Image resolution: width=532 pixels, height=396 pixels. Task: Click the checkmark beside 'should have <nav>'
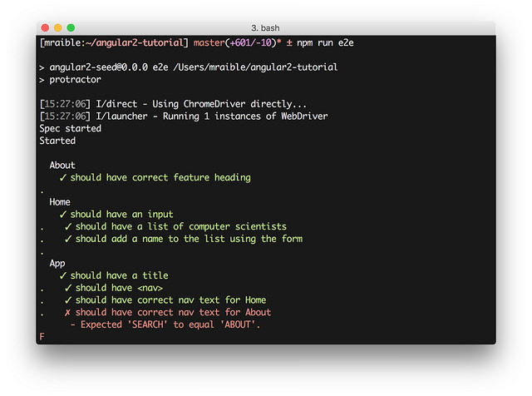[68, 288]
